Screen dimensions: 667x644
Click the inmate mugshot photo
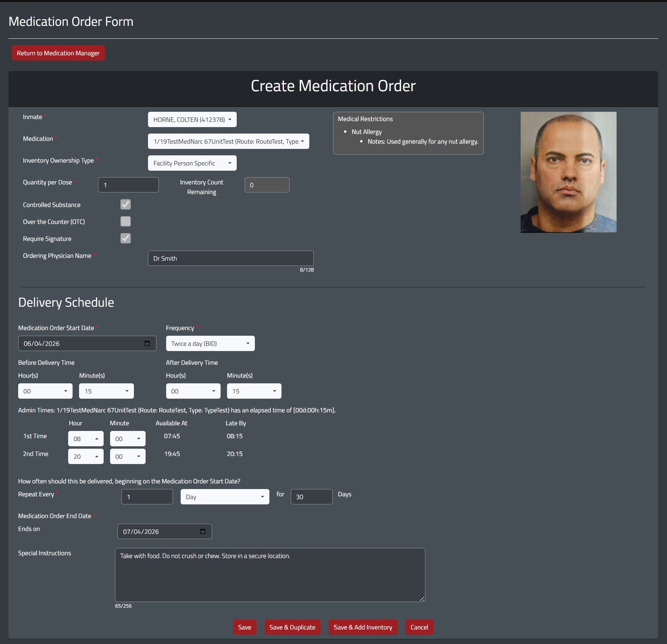(x=568, y=172)
